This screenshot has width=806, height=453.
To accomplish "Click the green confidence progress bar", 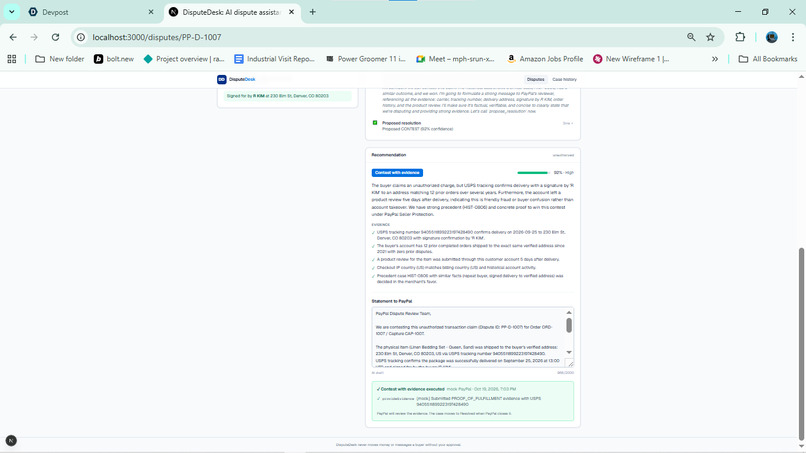I will 533,173.
